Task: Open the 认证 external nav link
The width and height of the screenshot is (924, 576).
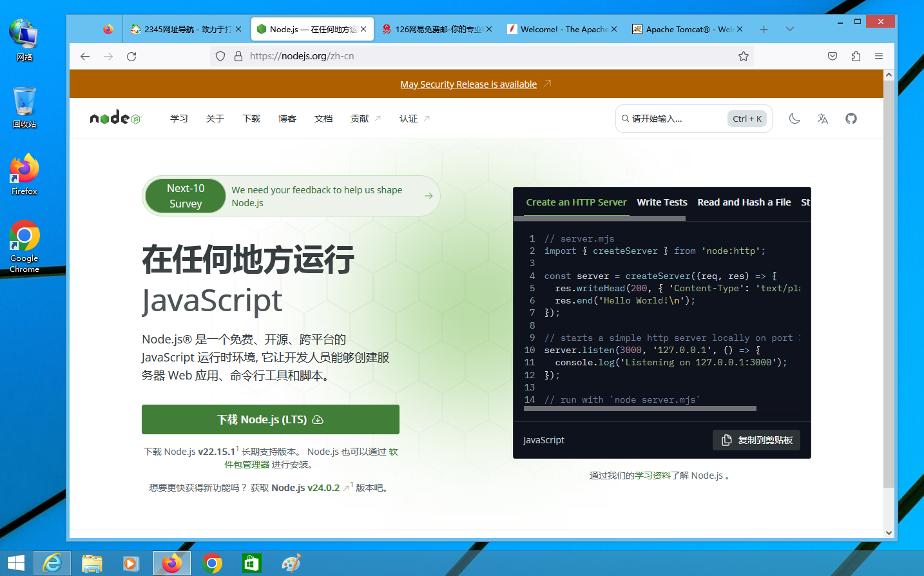Action: 414,119
